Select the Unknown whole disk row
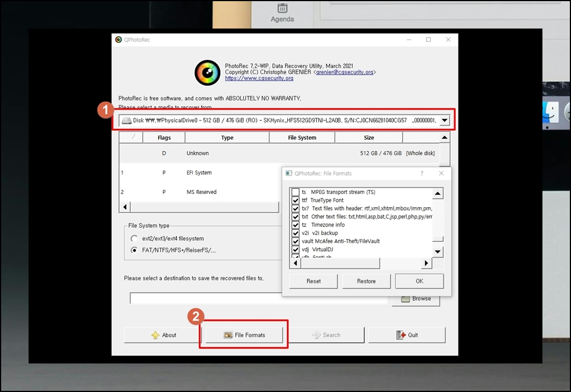This screenshot has width=571, height=392. [x=279, y=153]
